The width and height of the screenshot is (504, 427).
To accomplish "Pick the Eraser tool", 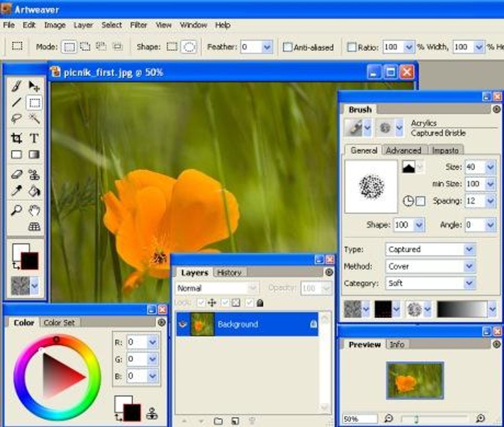I will [17, 175].
